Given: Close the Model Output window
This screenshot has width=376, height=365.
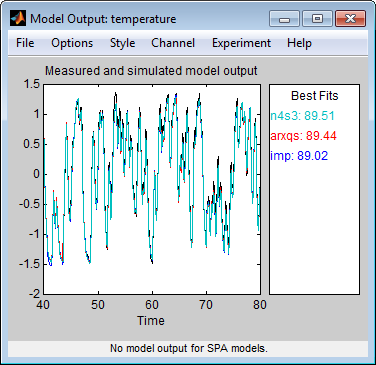Looking at the screenshot, I should (x=350, y=18).
